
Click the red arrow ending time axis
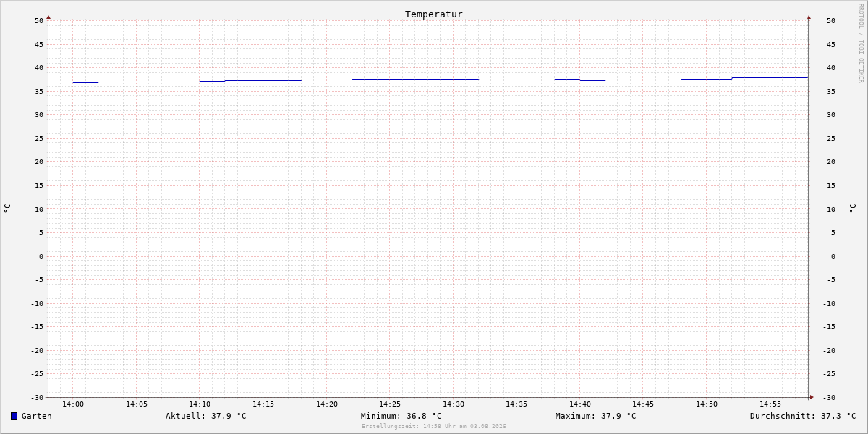point(812,396)
